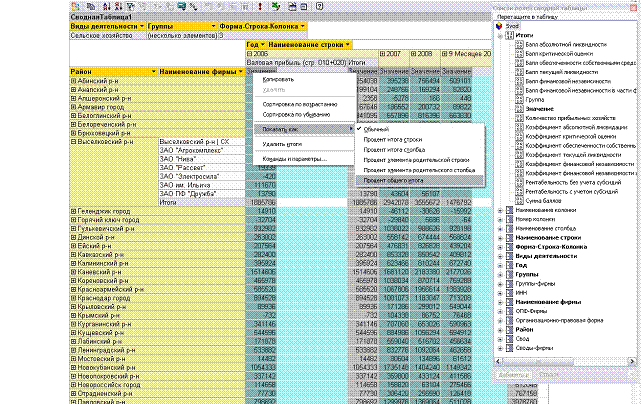Select Рентабельность без учета субсидий field

pos(573,182)
